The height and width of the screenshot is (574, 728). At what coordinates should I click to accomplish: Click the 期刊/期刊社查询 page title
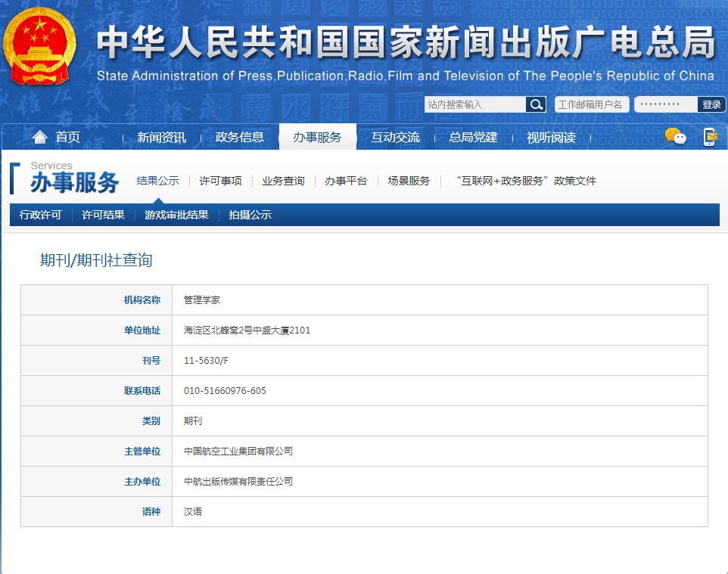click(96, 260)
